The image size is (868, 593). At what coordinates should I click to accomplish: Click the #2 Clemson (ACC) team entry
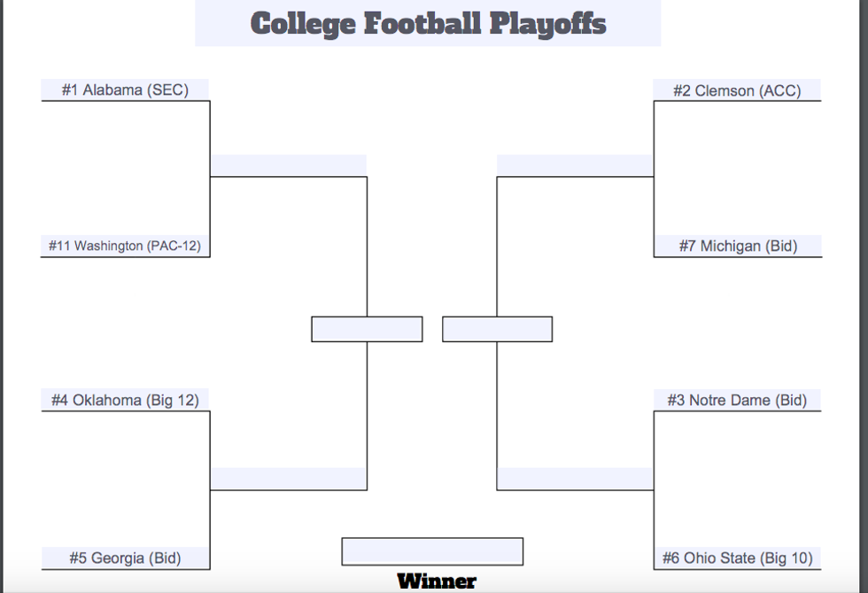pos(737,90)
